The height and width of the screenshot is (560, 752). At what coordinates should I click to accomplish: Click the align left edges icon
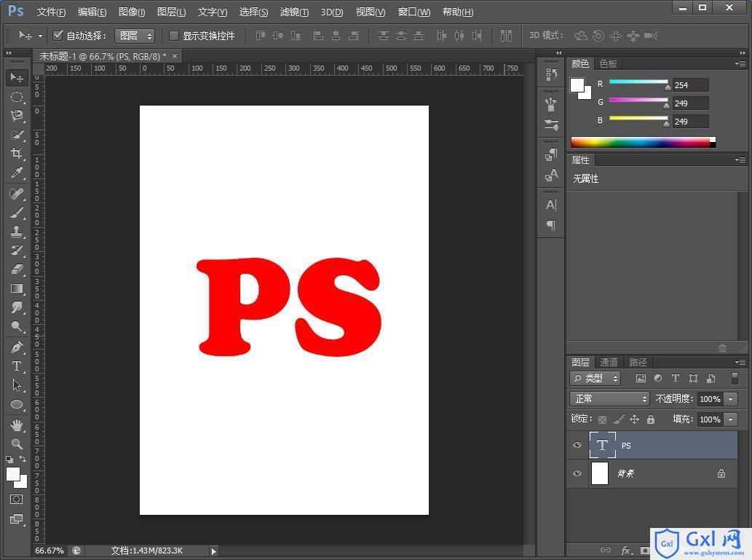coord(317,36)
